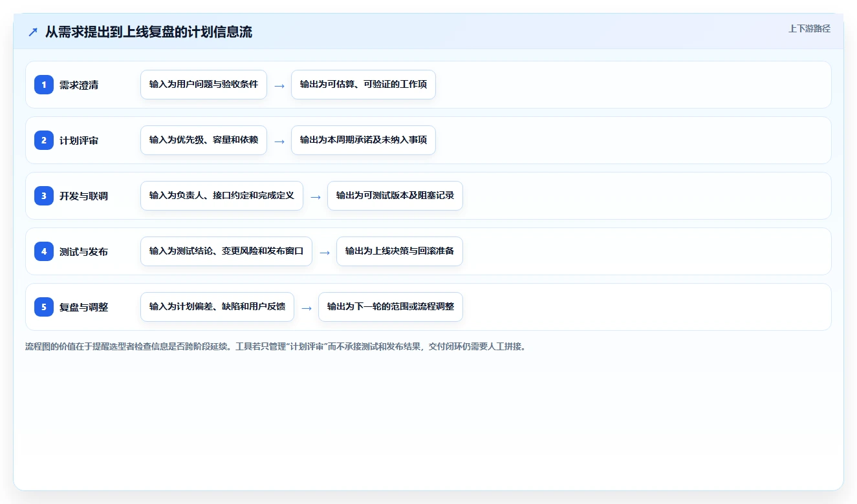Click the box 输入为测试结论、变更风险和发布窗口
The height and width of the screenshot is (504, 857).
point(226,251)
